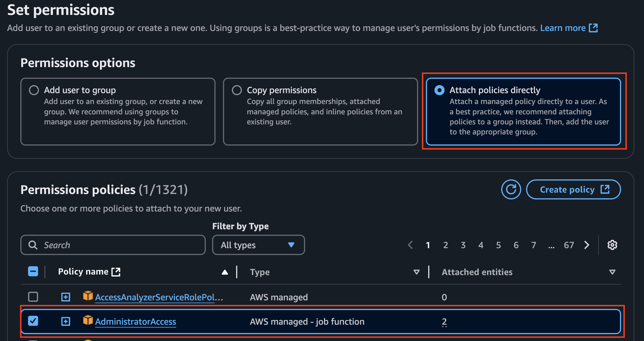Go to page 3 of policies

point(463,245)
